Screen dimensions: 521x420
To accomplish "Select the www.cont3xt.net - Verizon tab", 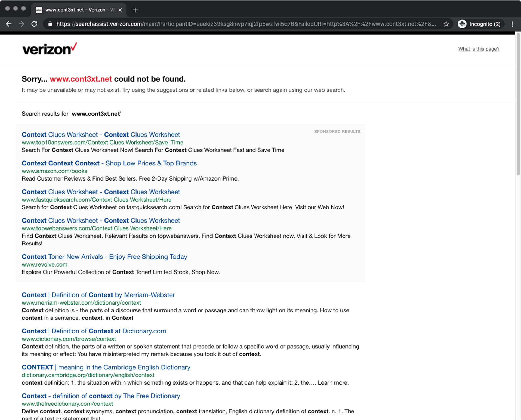I will coord(76,10).
